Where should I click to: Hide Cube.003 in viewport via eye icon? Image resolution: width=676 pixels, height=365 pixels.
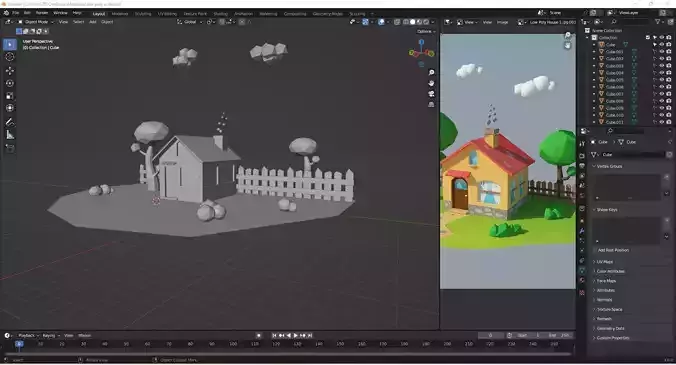662,66
